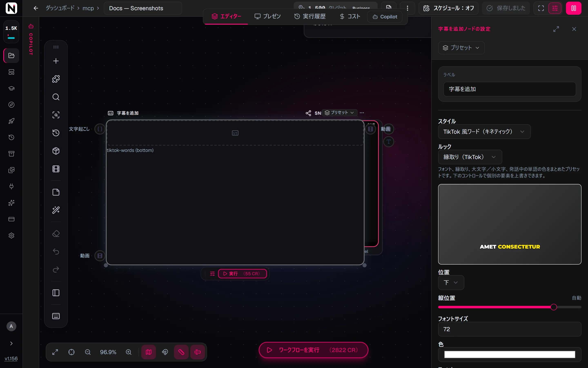588x368 pixels.
Task: Open the プリセット dropdown in settings panel
Action: tap(461, 48)
